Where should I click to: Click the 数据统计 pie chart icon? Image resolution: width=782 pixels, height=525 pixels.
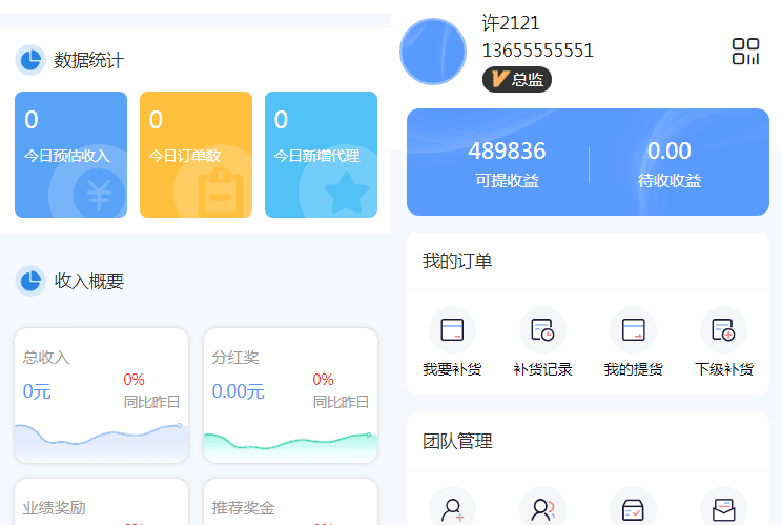[31, 60]
